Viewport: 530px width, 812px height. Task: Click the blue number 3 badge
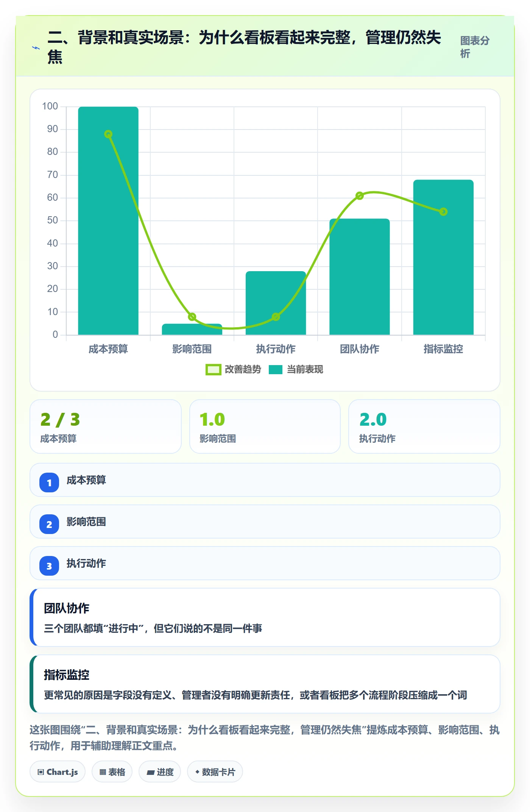pos(49,566)
